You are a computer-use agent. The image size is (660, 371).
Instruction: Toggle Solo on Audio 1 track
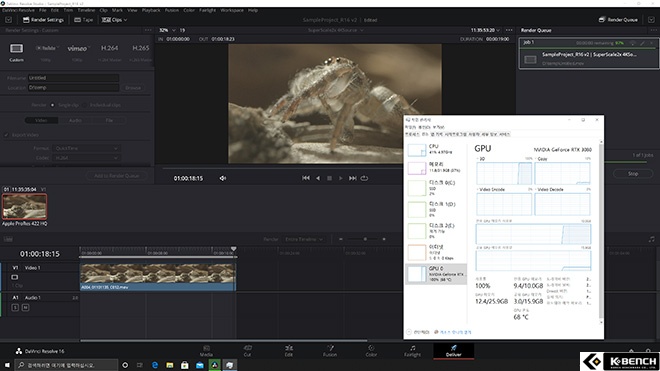[x=15, y=308]
